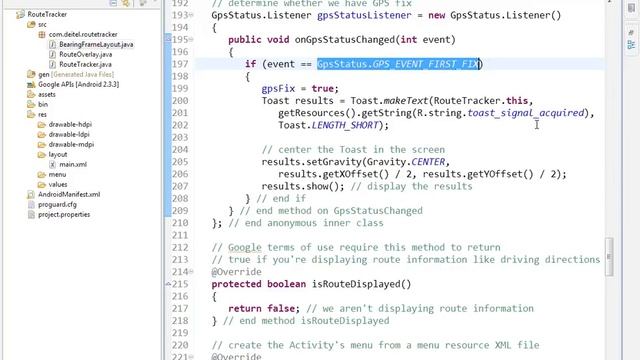Select Google APIs Android 2.3.3 library

pyautogui.click(x=73, y=84)
